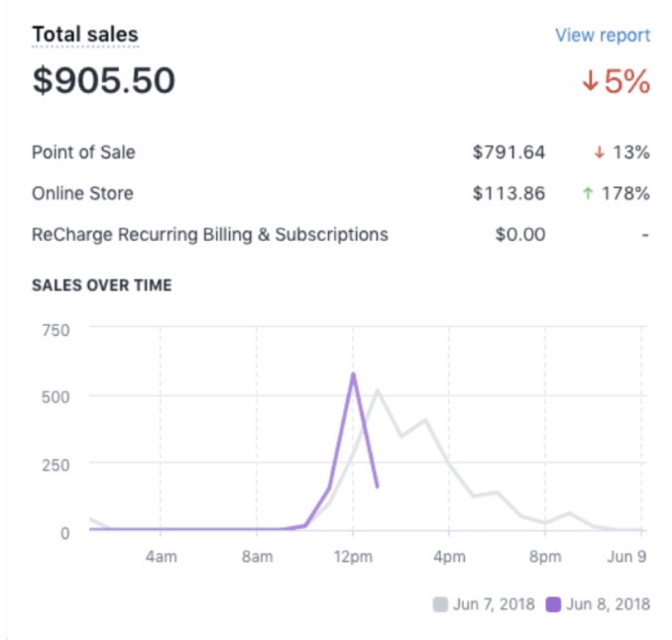Image resolution: width=672 pixels, height=640 pixels.
Task: Click the $113.86 Online Store value
Action: (508, 193)
